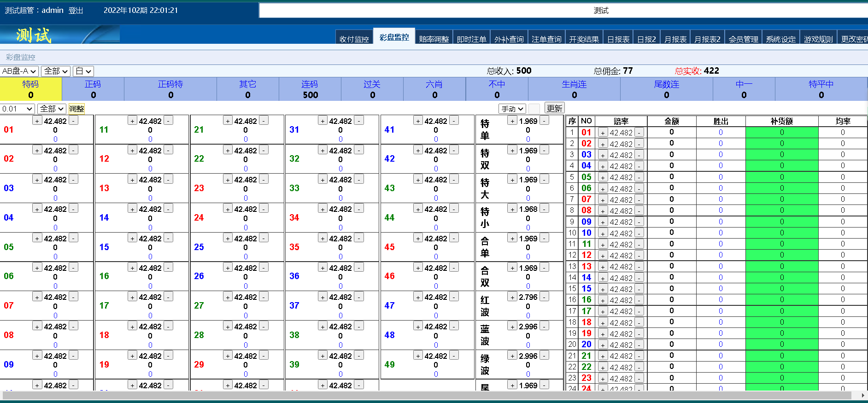The height and width of the screenshot is (403, 868).
Task: Click the horizontal scrollbar at the bottom
Action: click(434, 395)
